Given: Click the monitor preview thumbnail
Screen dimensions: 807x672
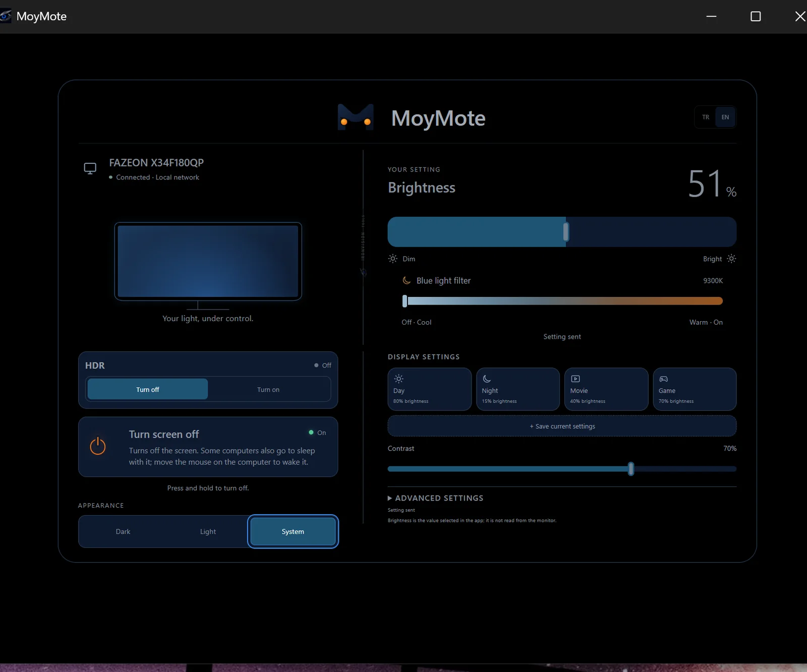Looking at the screenshot, I should [x=208, y=261].
